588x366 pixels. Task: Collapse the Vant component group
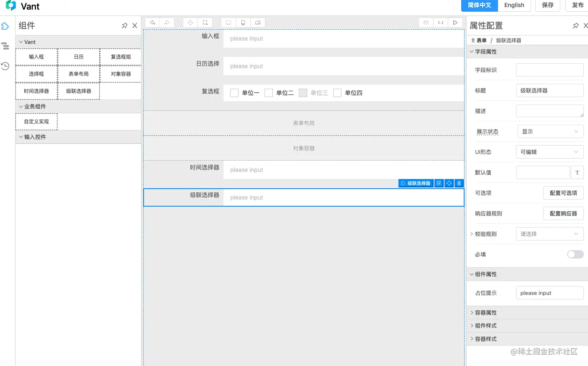pyautogui.click(x=78, y=42)
